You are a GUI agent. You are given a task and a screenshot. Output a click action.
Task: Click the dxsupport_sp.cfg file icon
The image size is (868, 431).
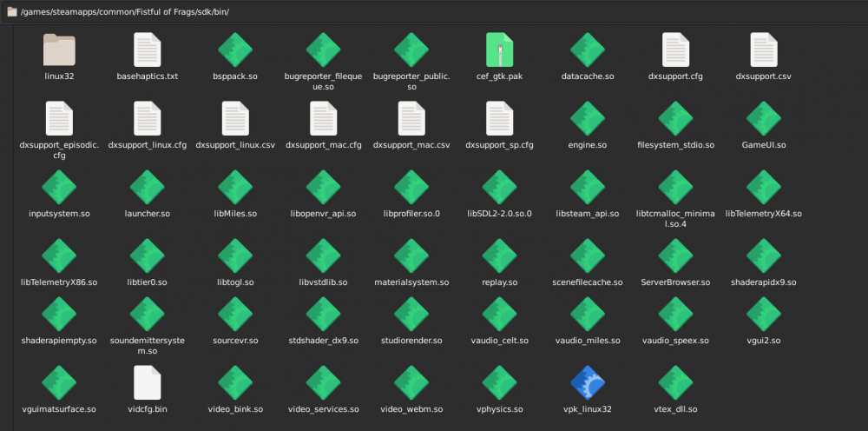click(499, 118)
